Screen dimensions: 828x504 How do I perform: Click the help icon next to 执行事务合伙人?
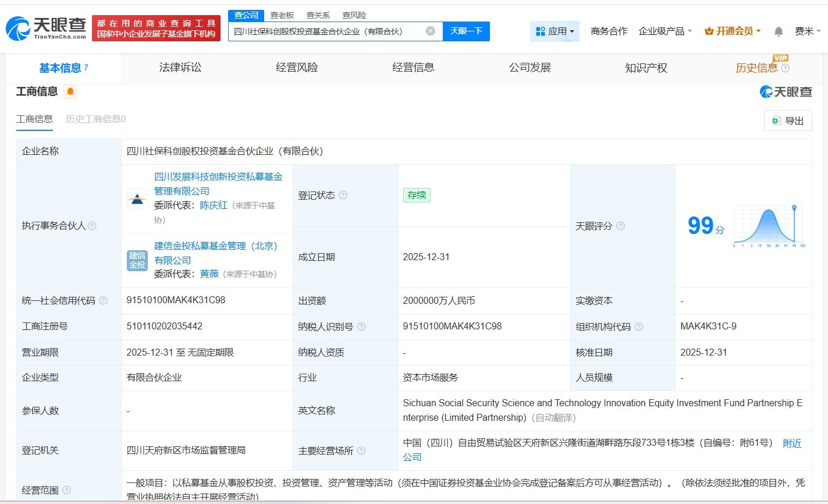[x=92, y=226]
